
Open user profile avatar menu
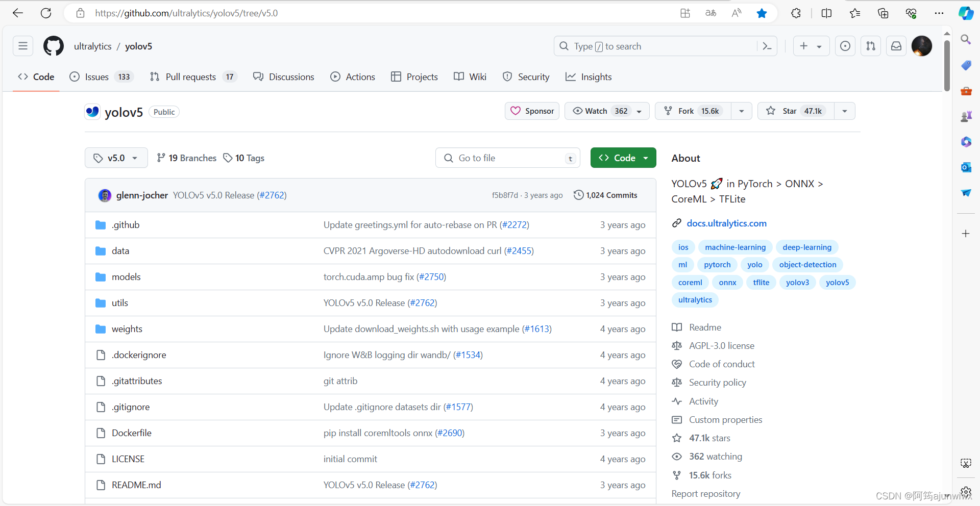[x=922, y=46]
